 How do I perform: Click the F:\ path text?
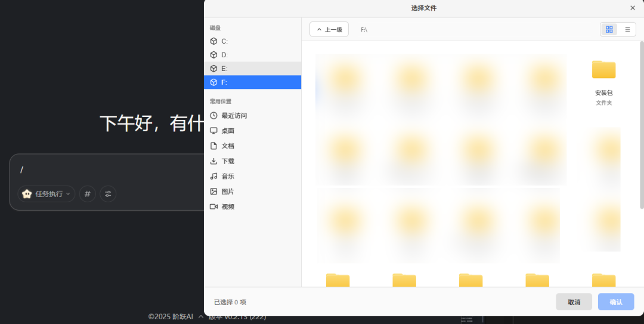click(x=364, y=30)
